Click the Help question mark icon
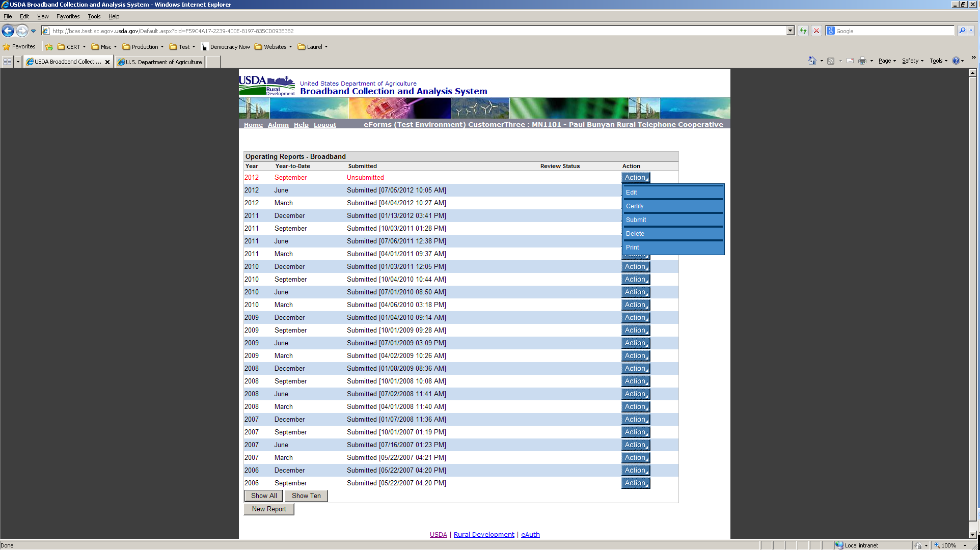 956,61
